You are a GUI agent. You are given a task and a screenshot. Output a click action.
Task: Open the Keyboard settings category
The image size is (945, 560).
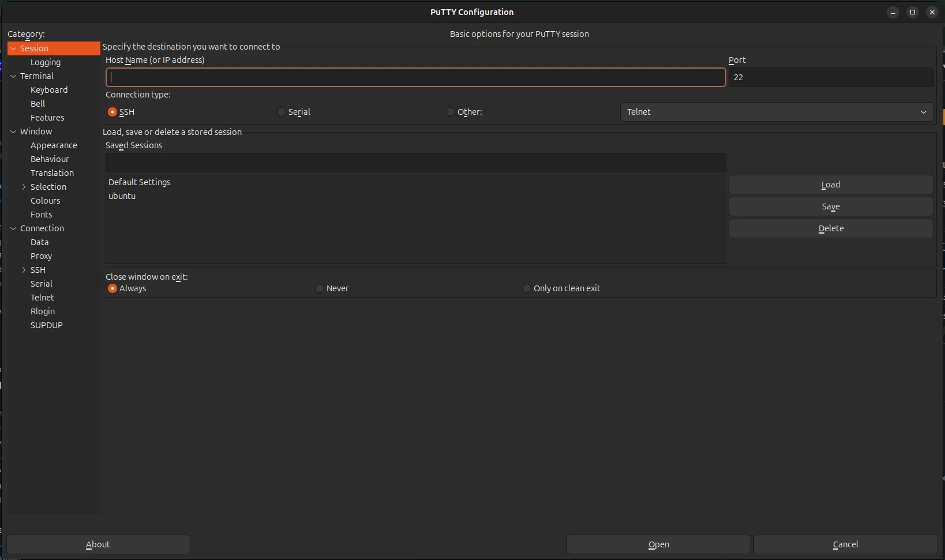(49, 90)
